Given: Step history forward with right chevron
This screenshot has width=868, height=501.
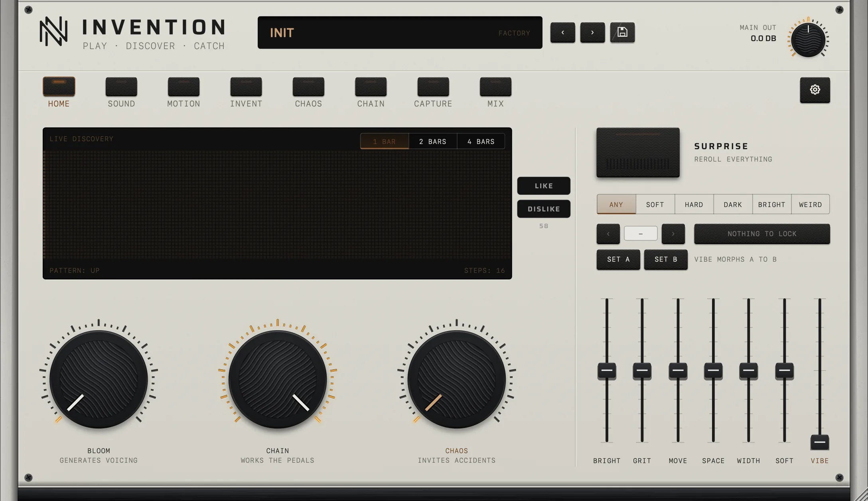Looking at the screenshot, I should 673,234.
